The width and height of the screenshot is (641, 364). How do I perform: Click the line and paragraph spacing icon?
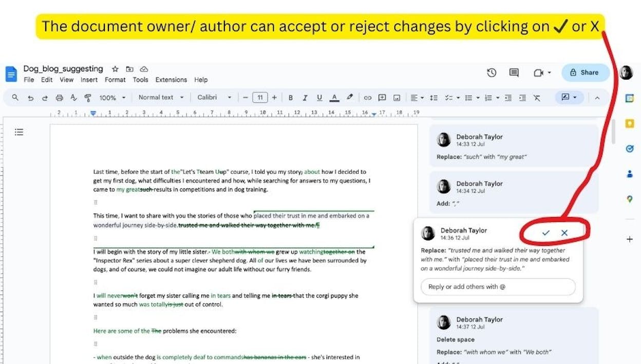(433, 98)
